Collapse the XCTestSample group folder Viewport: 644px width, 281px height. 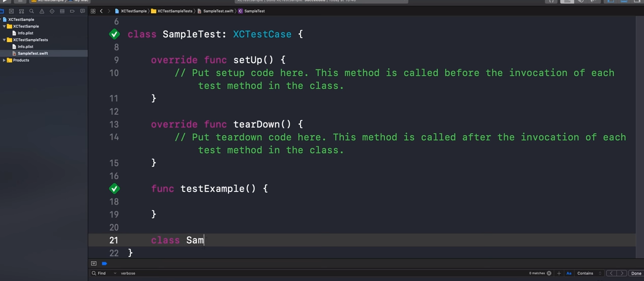pyautogui.click(x=4, y=26)
